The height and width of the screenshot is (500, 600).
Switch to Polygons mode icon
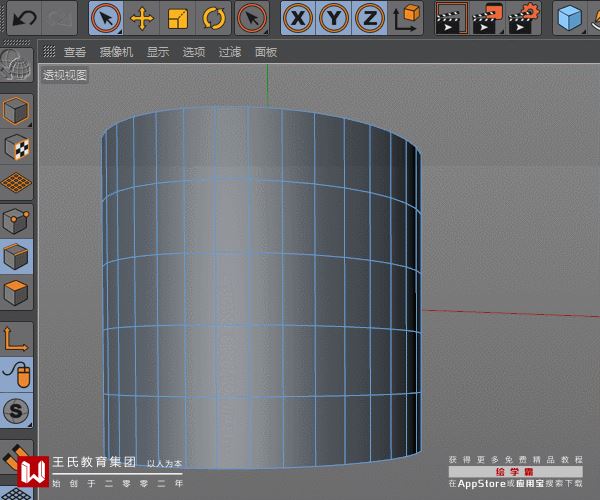click(x=16, y=292)
